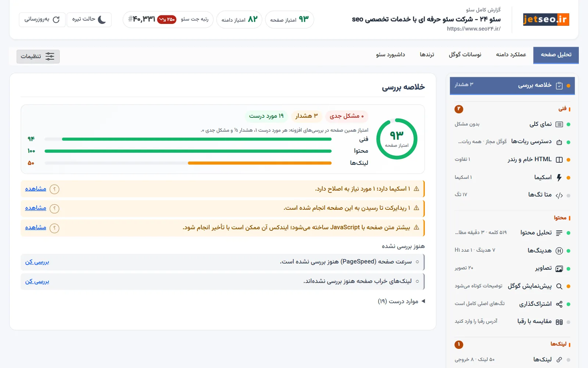Click the تحلیل محتوا lines icon

(x=559, y=233)
